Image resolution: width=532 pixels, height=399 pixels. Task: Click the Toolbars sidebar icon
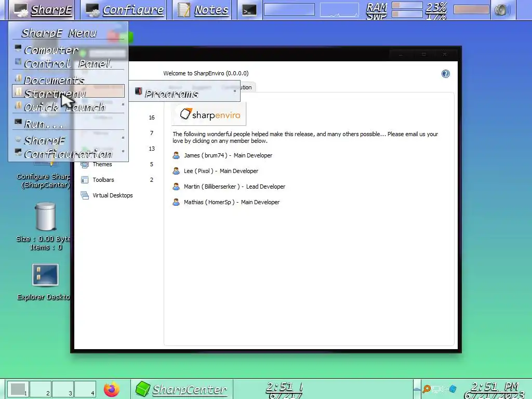(x=85, y=180)
